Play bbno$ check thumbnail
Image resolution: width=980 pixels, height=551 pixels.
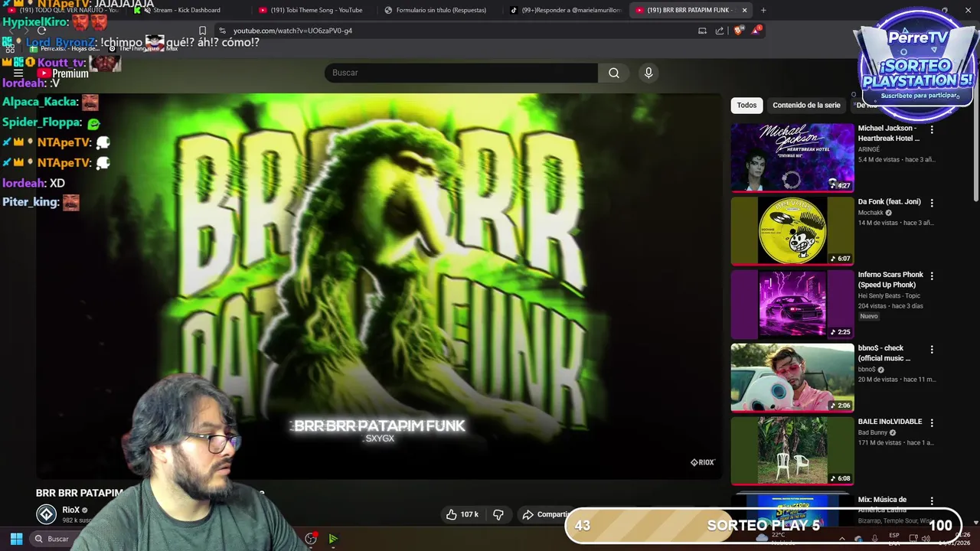(x=792, y=378)
